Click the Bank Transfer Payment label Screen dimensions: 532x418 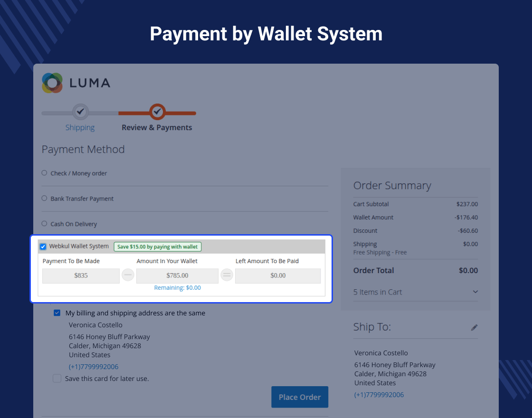point(82,199)
